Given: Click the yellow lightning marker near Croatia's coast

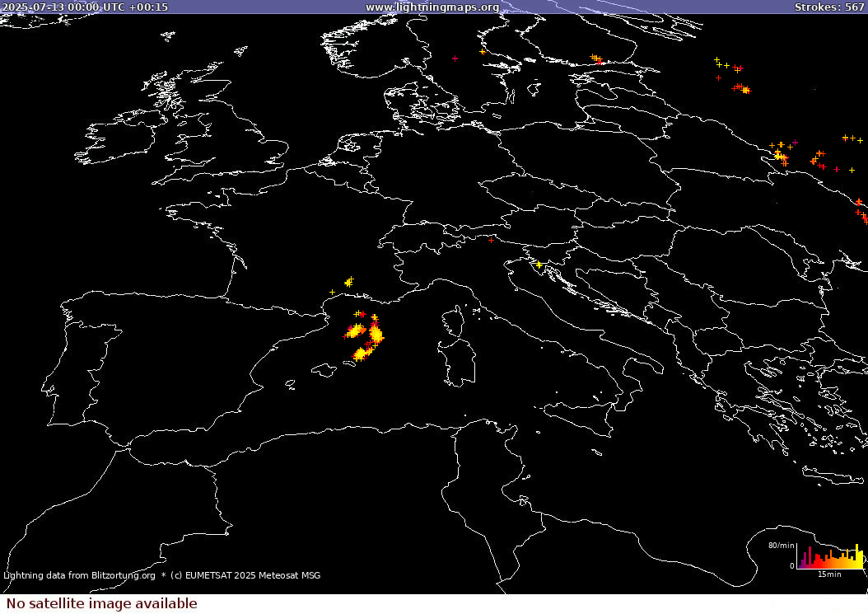Looking at the screenshot, I should click(539, 265).
